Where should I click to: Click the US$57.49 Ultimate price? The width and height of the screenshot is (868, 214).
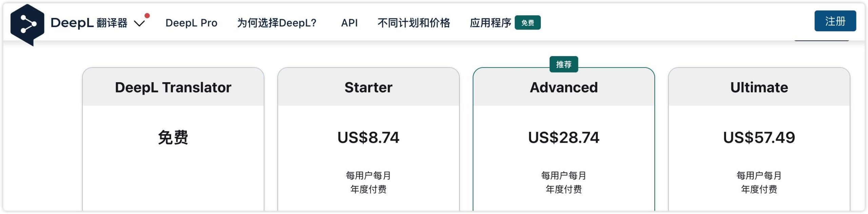[x=759, y=138]
